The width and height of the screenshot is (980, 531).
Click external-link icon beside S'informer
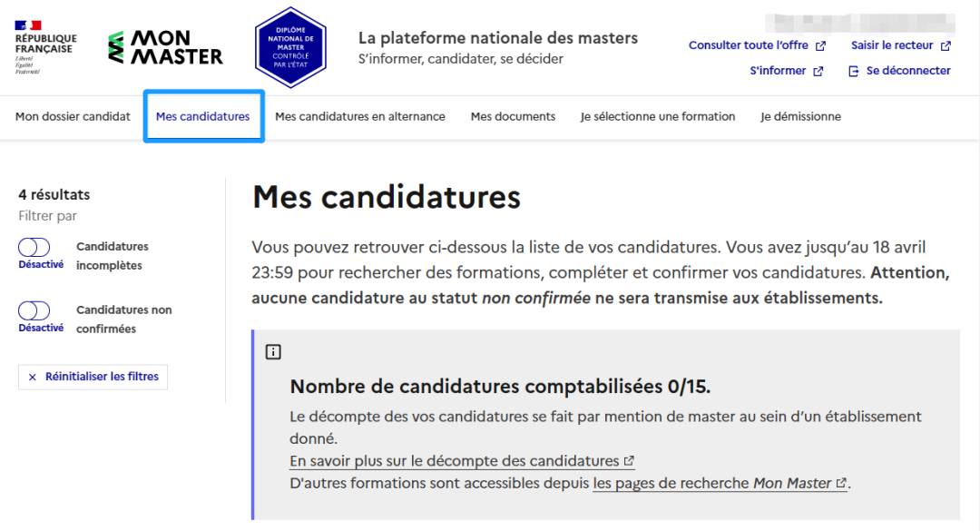818,72
